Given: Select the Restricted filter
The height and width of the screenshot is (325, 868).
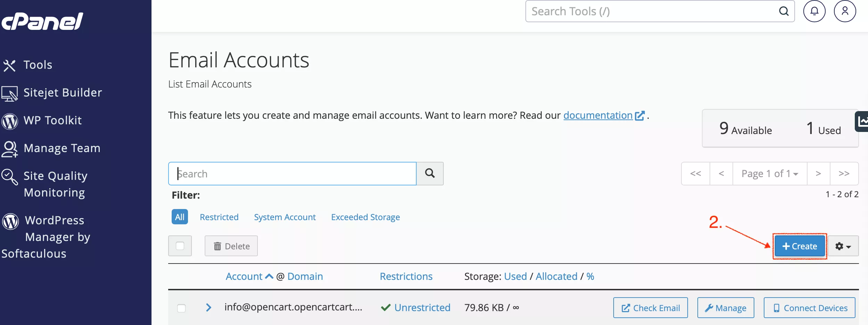Looking at the screenshot, I should pos(219,217).
